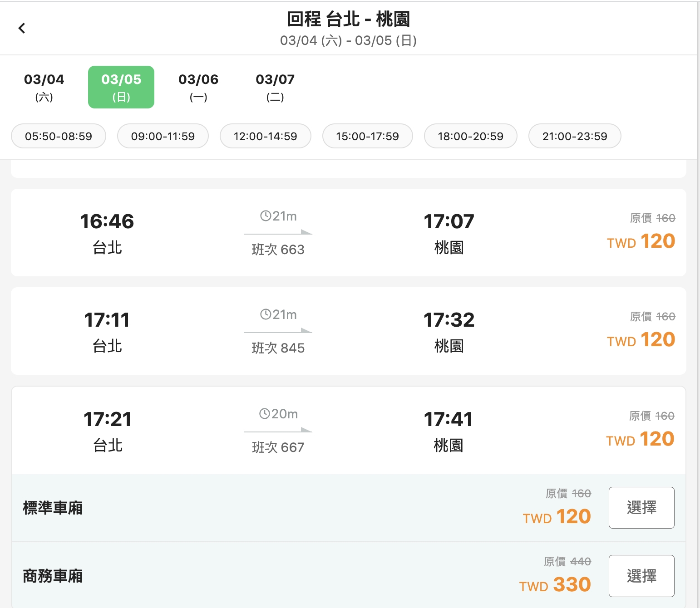Click the 班次 663 train number label
This screenshot has height=608, width=700.
[x=278, y=250]
